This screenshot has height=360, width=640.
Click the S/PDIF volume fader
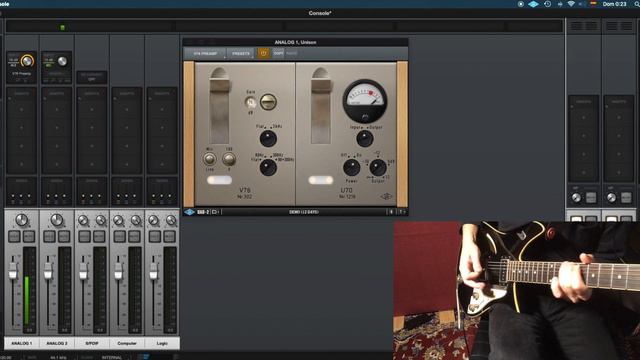click(x=83, y=271)
